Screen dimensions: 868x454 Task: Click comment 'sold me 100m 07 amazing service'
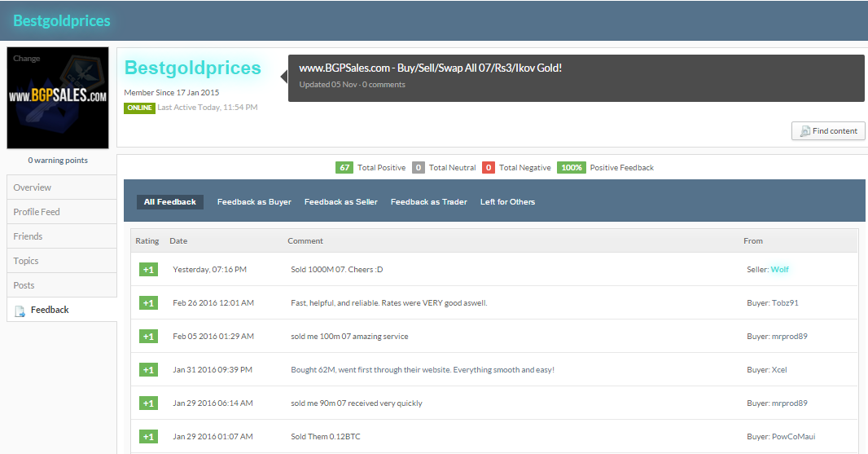tap(349, 337)
